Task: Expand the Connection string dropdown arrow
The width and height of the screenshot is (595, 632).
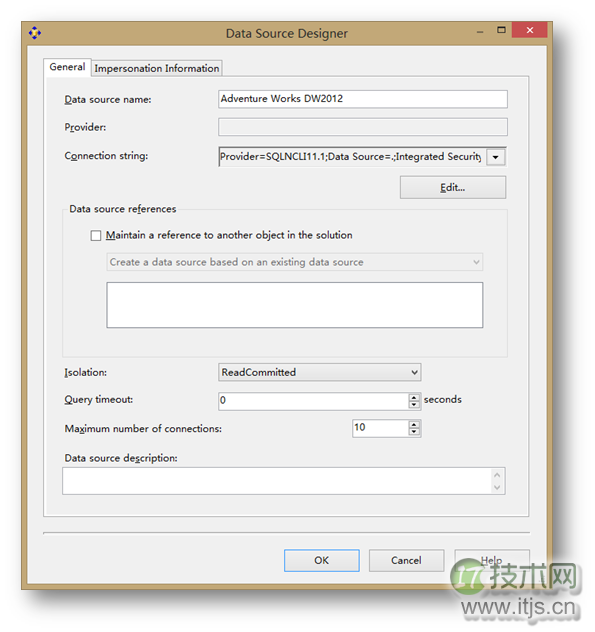Action: 495,157
